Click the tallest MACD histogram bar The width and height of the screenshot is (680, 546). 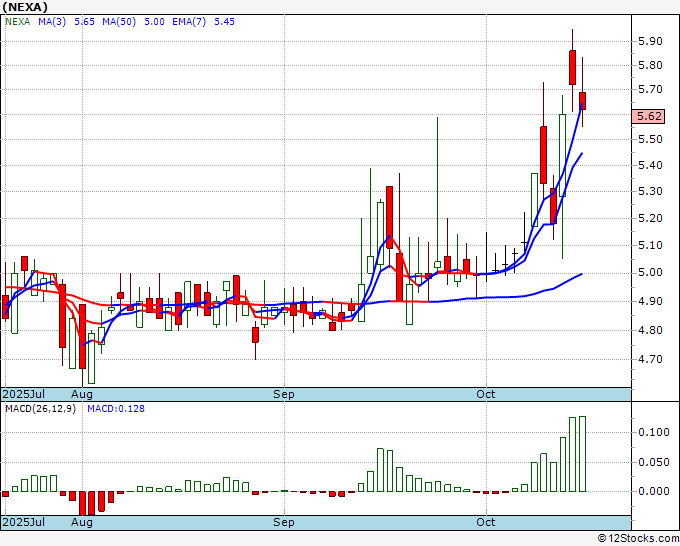582,454
